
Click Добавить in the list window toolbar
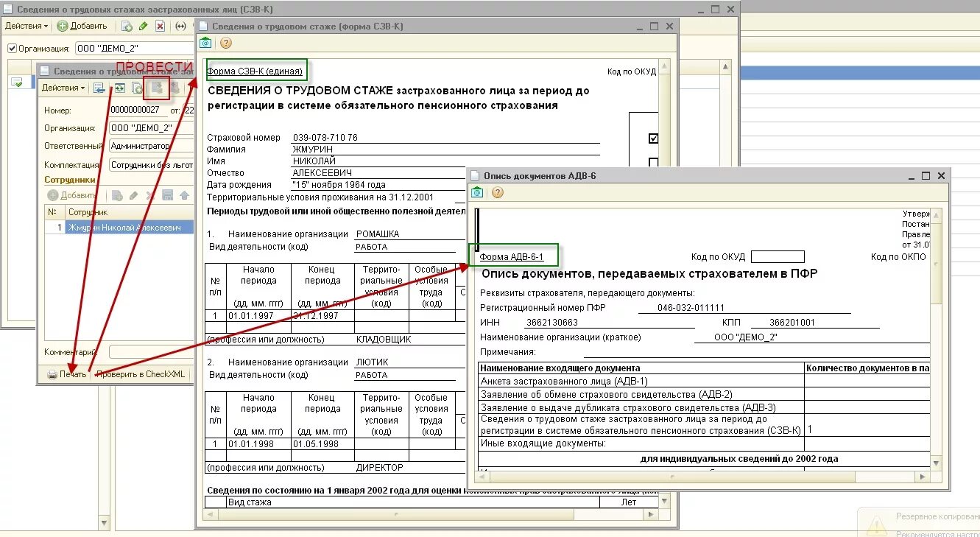tap(82, 26)
